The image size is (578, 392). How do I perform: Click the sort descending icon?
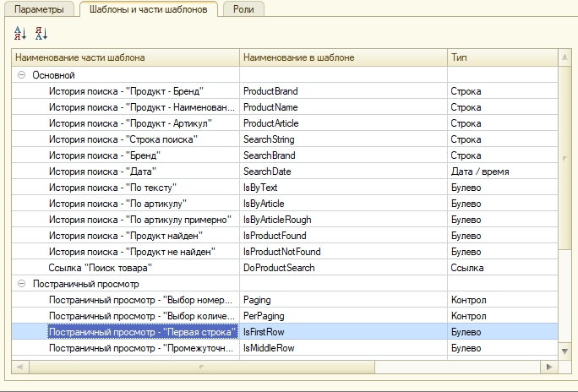41,34
